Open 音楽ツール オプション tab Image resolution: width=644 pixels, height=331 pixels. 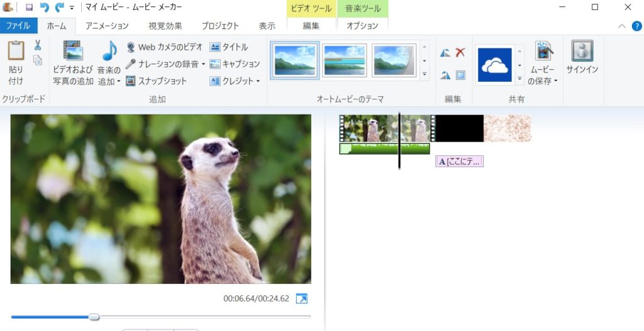(362, 26)
